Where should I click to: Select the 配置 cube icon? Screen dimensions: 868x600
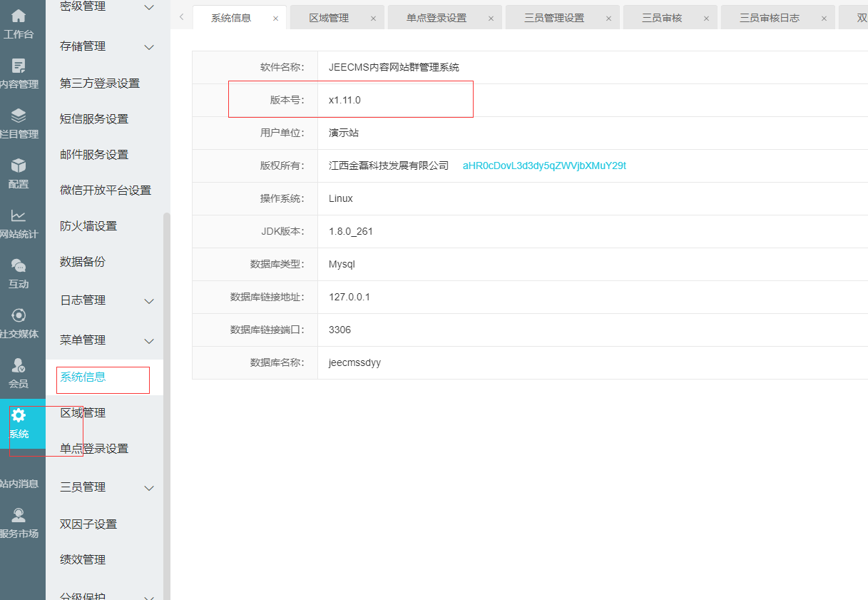pyautogui.click(x=19, y=166)
